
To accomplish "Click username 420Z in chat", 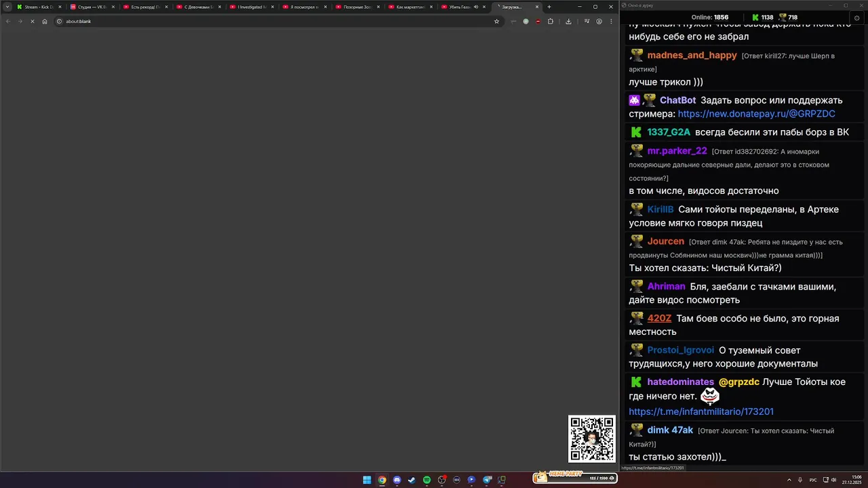I will click(659, 319).
